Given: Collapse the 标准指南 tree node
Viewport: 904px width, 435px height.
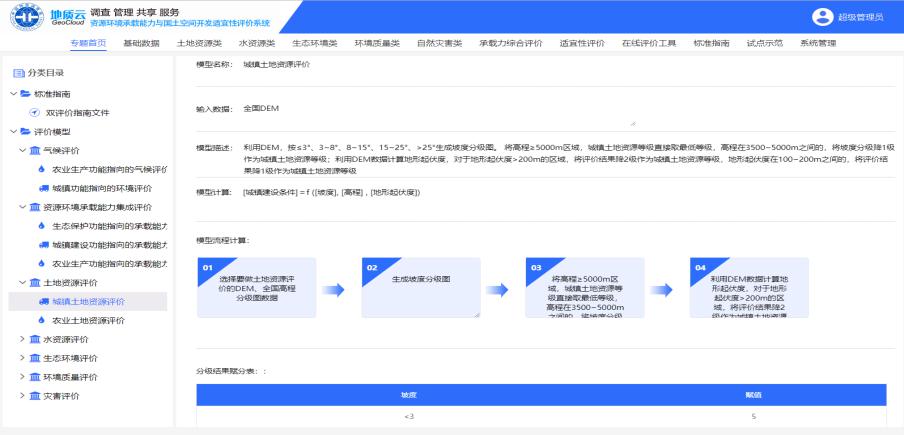Looking at the screenshot, I should (x=13, y=93).
